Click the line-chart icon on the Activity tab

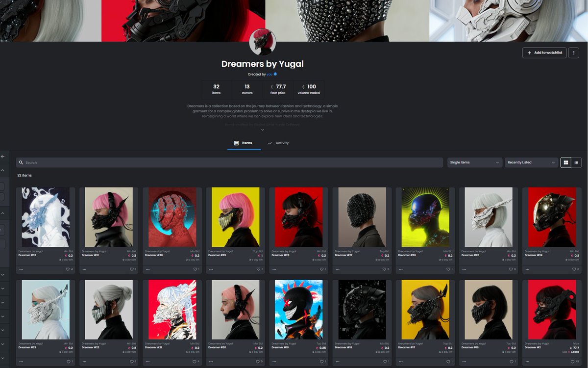click(x=270, y=143)
